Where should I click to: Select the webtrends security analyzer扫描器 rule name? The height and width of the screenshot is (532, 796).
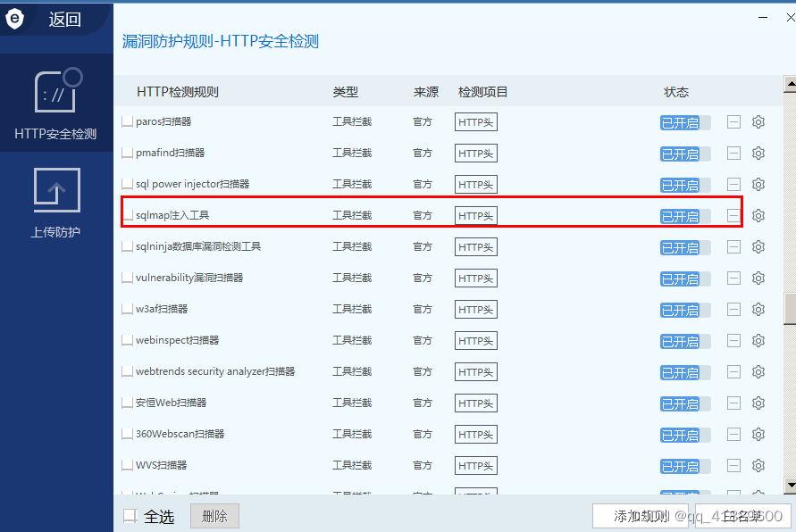215,371
